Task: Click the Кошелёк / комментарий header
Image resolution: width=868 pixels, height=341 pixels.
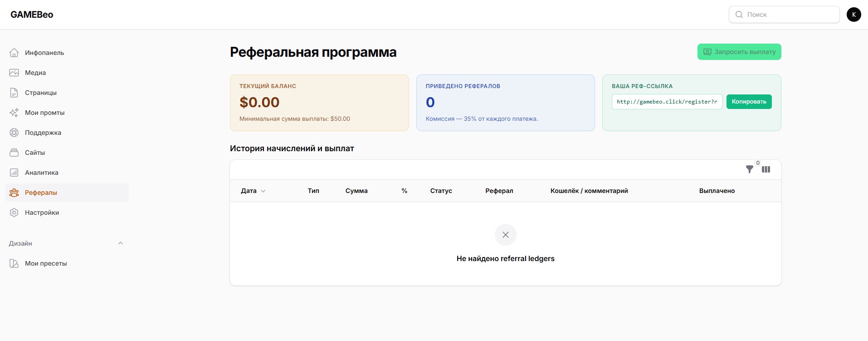Action: [589, 191]
